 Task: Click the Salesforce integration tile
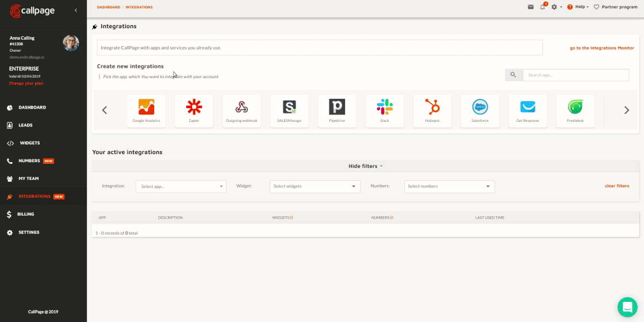click(x=480, y=110)
